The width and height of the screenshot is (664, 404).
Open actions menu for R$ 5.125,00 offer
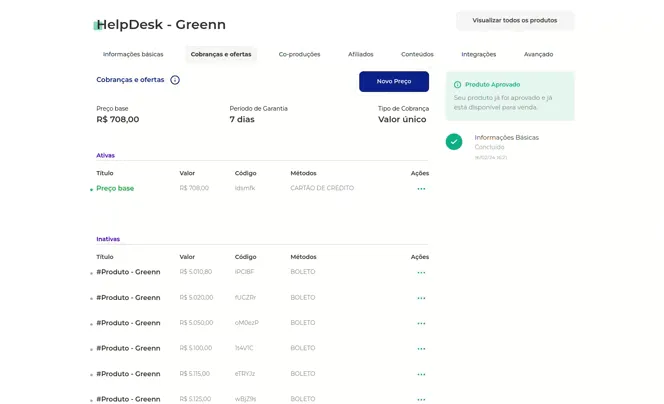(421, 399)
